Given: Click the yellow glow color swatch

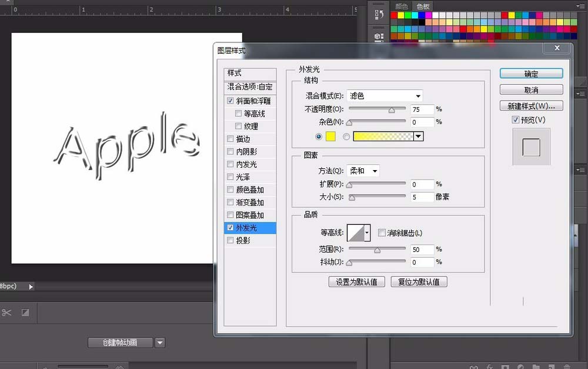Looking at the screenshot, I should pos(330,136).
